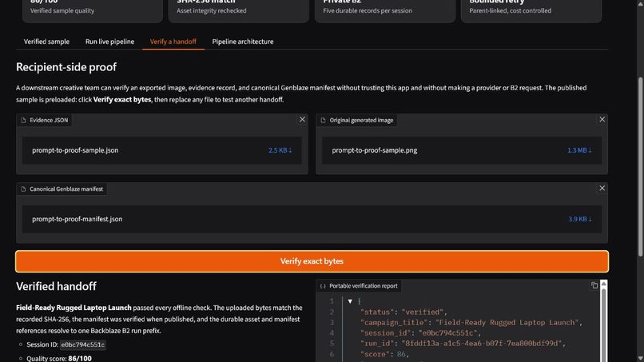Select the Verify a handoff tab
This screenshot has height=362, width=644.
173,42
